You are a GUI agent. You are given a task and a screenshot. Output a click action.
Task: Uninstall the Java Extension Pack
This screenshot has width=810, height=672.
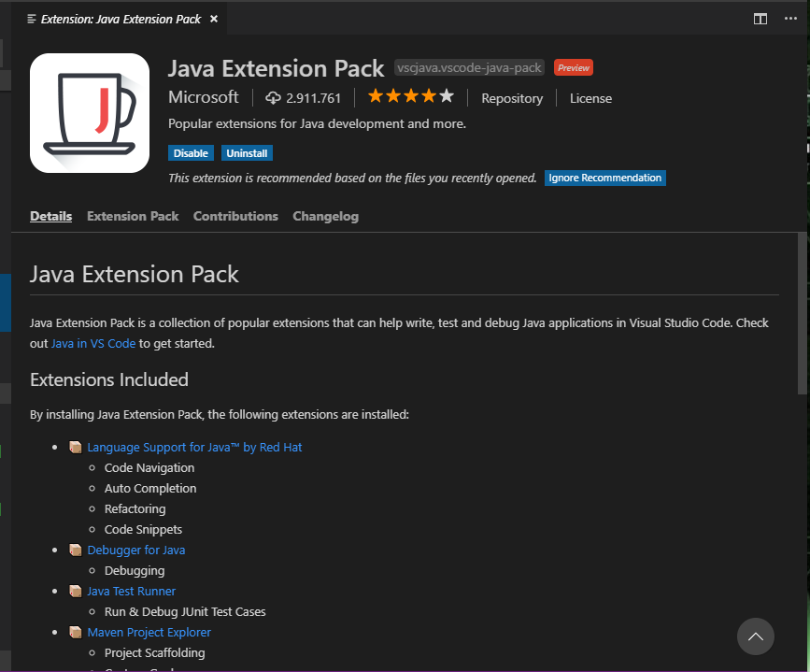point(247,153)
